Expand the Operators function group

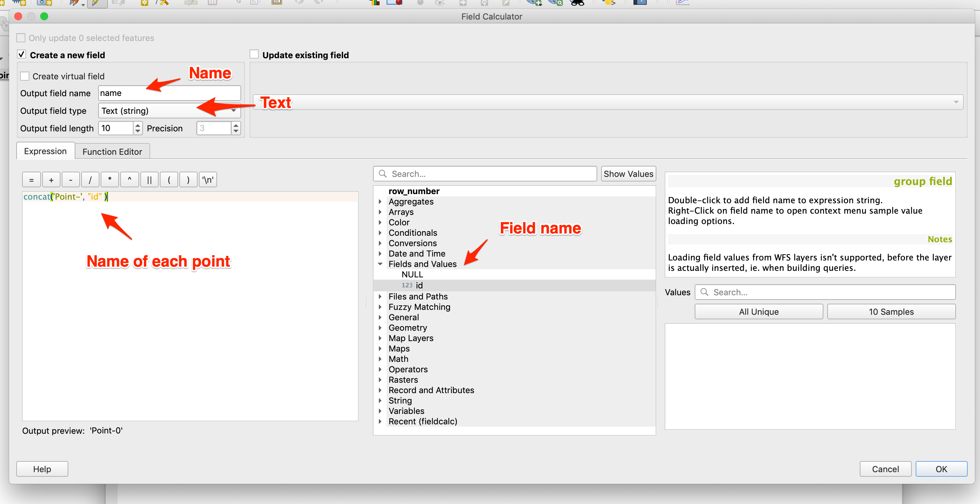click(380, 369)
